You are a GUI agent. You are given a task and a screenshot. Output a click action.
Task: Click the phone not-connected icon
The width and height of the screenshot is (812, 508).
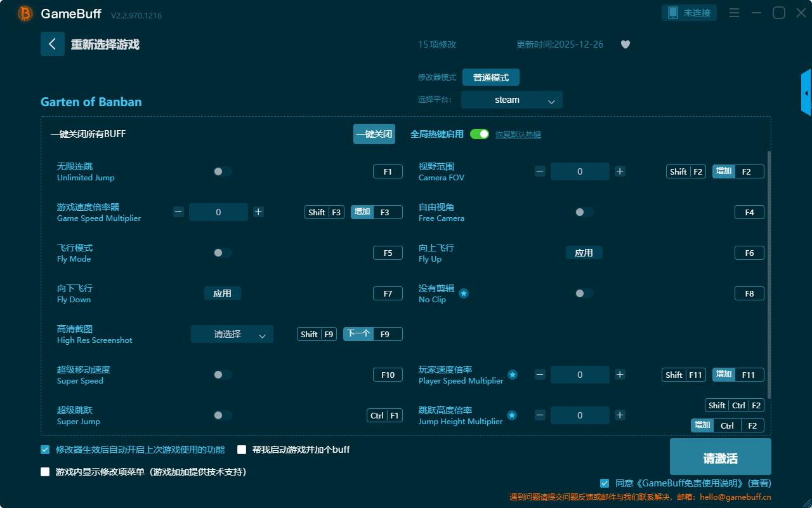[x=673, y=13]
